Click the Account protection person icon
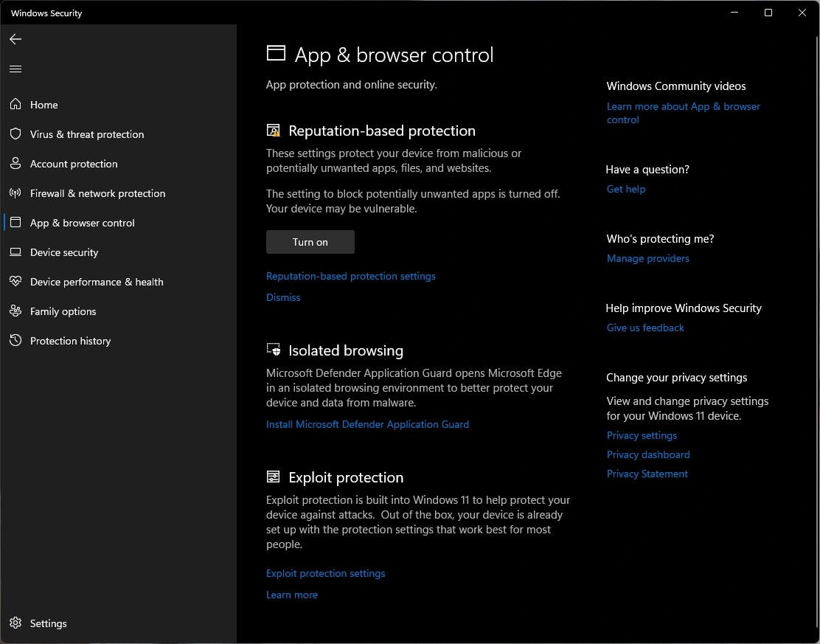The width and height of the screenshot is (820, 644). tap(15, 163)
